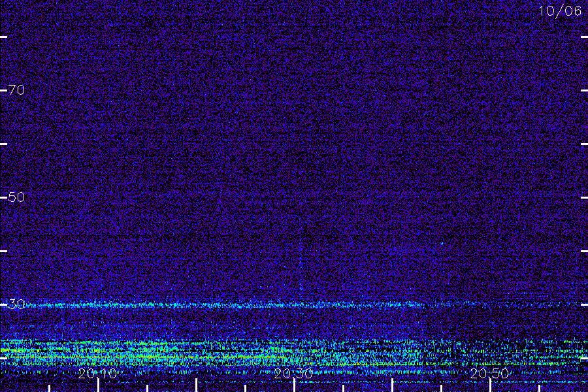Select the 70 frequency axis label
Viewport: 588px width, 392px height.
tap(16, 90)
